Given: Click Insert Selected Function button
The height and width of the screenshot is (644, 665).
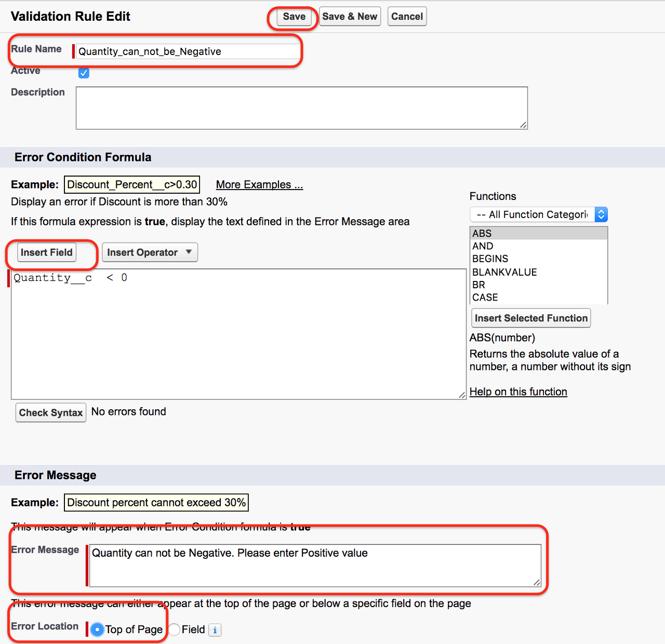Looking at the screenshot, I should click(x=531, y=318).
